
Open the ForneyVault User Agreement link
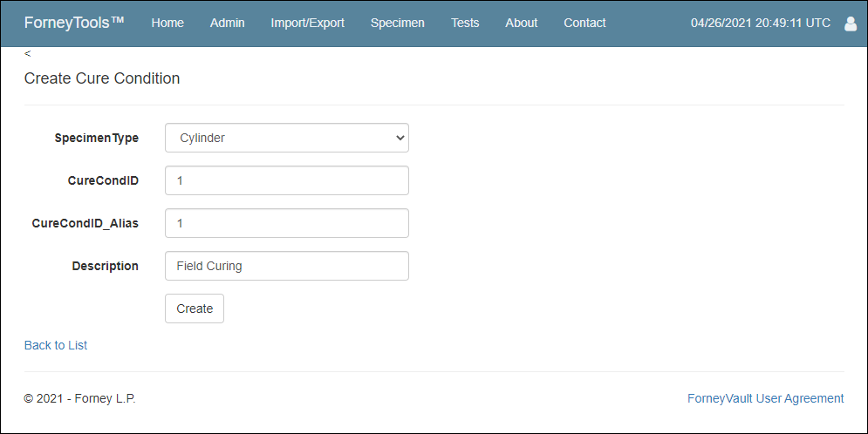coord(766,398)
